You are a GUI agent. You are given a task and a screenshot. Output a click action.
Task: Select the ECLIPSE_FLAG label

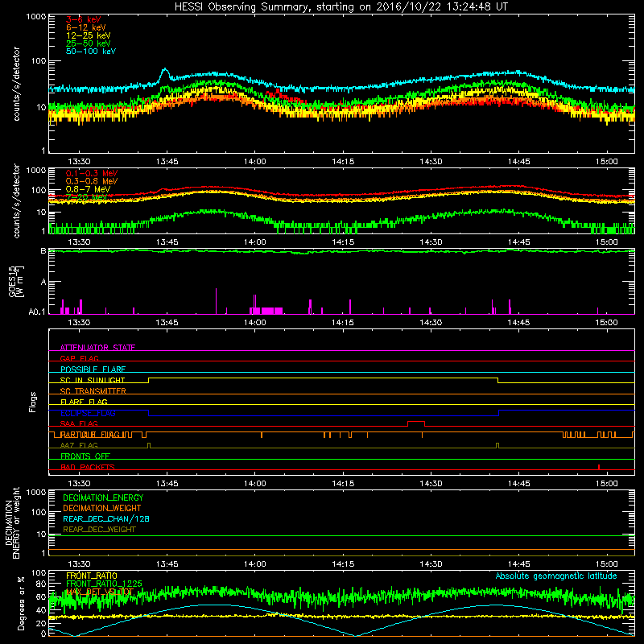(88, 413)
